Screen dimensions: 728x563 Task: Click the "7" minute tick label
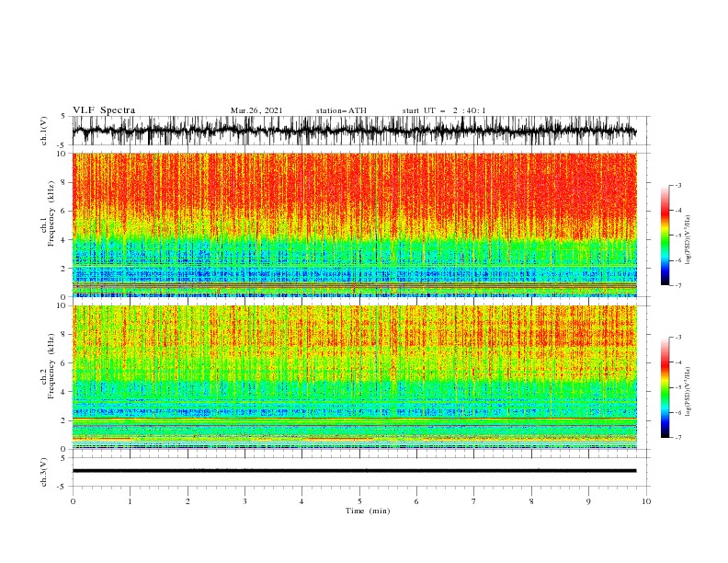(x=474, y=501)
